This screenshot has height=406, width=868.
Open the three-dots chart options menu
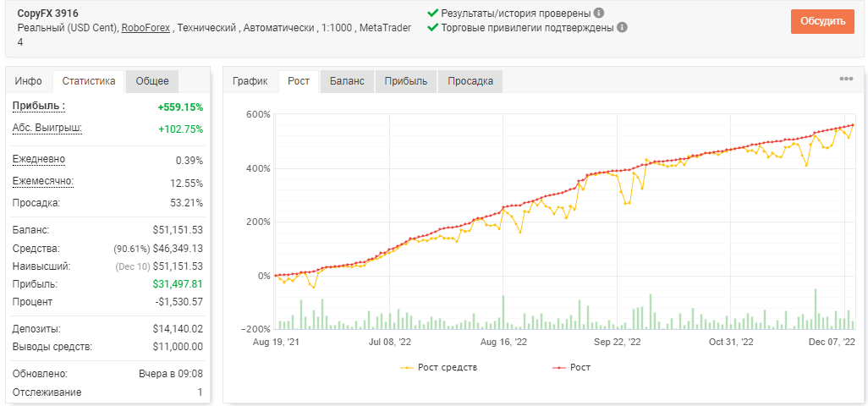846,79
